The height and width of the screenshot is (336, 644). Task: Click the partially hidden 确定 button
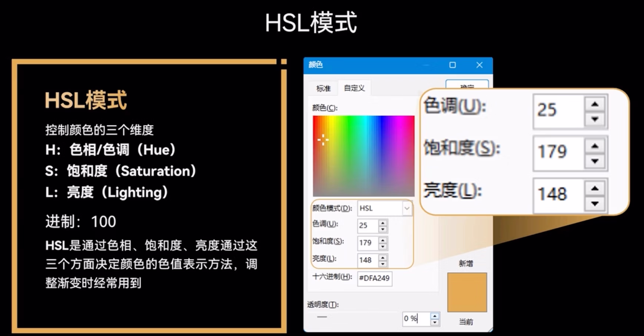(x=467, y=85)
